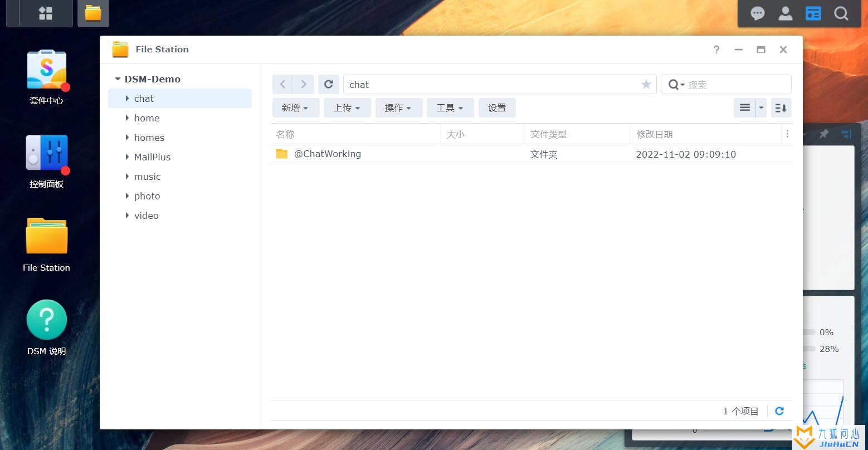Sort by the 文件类型 (File type) column header
The image size is (868, 450).
578,134
